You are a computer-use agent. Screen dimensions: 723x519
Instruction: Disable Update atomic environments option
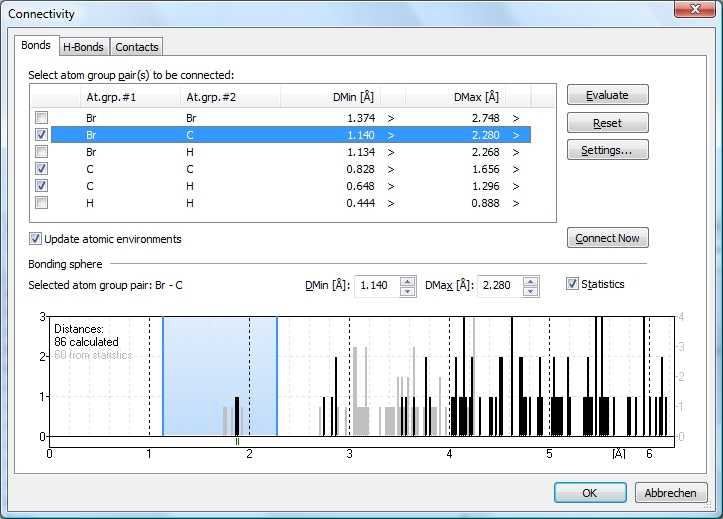[36, 239]
